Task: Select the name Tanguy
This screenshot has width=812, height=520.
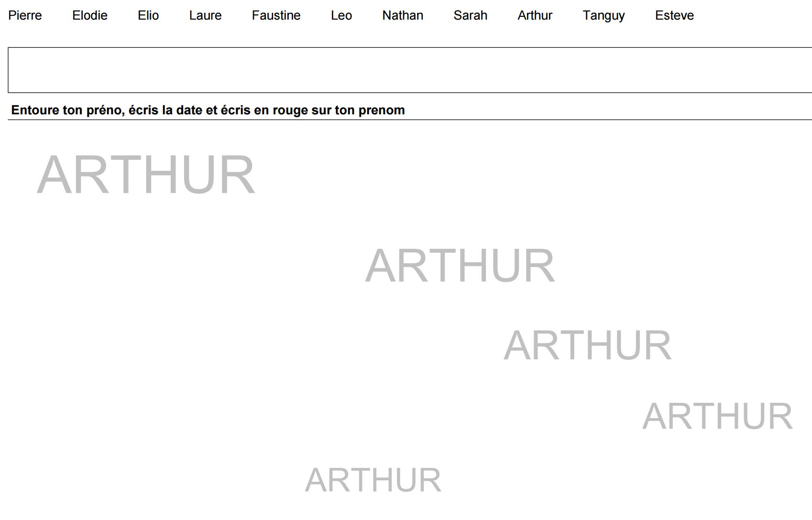Action: (x=604, y=15)
